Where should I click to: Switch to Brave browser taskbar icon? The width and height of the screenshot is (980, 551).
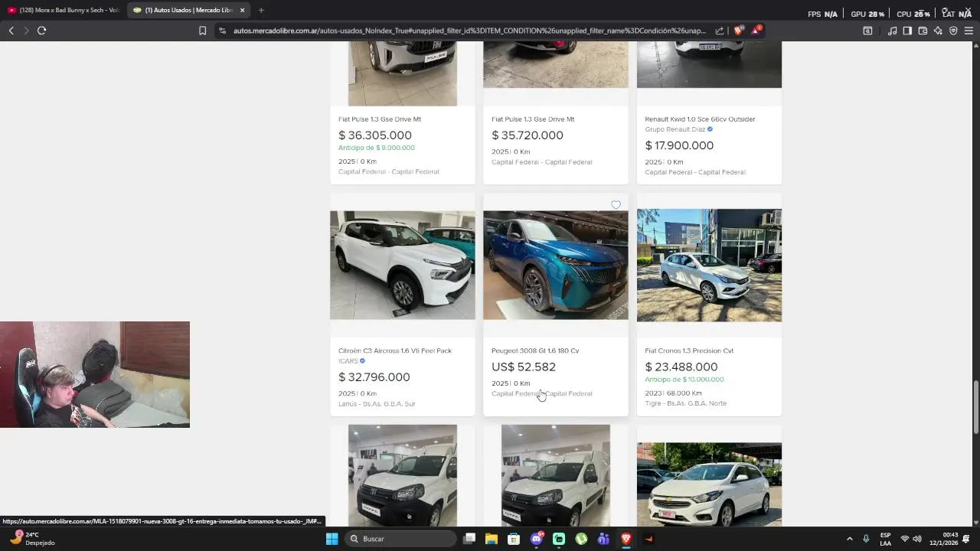(x=626, y=539)
